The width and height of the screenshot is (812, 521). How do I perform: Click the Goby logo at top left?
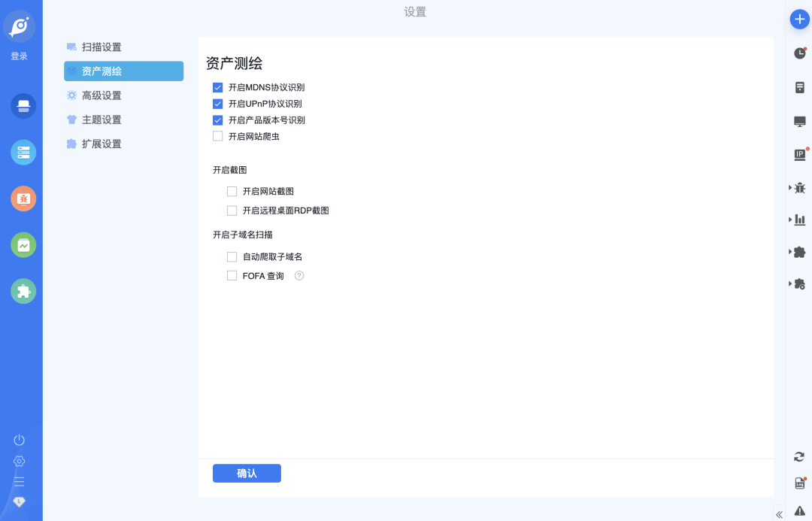18,26
